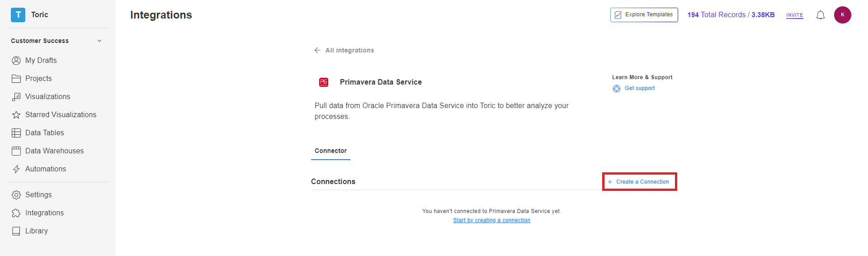The width and height of the screenshot is (868, 256).
Task: Go back to All integrations
Action: (344, 50)
